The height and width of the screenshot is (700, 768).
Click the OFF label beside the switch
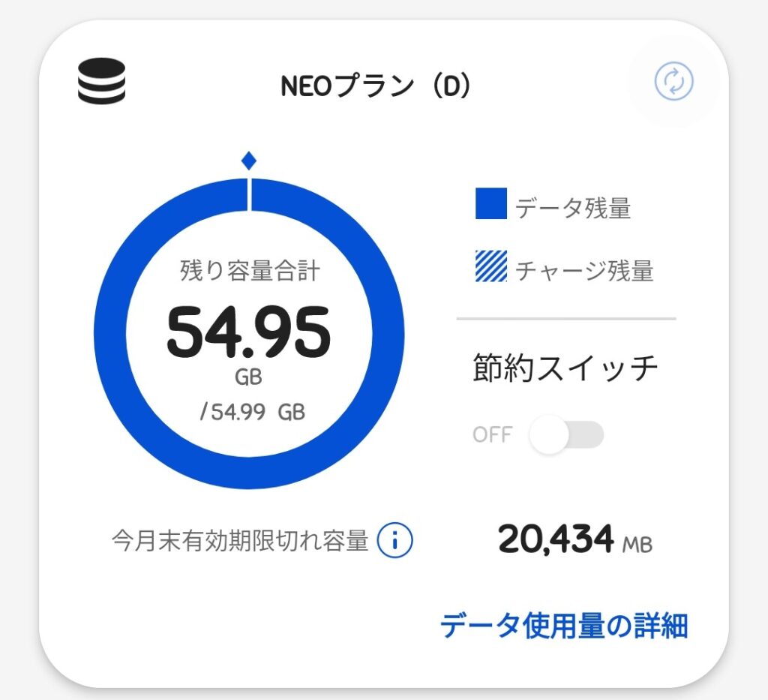pyautogui.click(x=492, y=434)
